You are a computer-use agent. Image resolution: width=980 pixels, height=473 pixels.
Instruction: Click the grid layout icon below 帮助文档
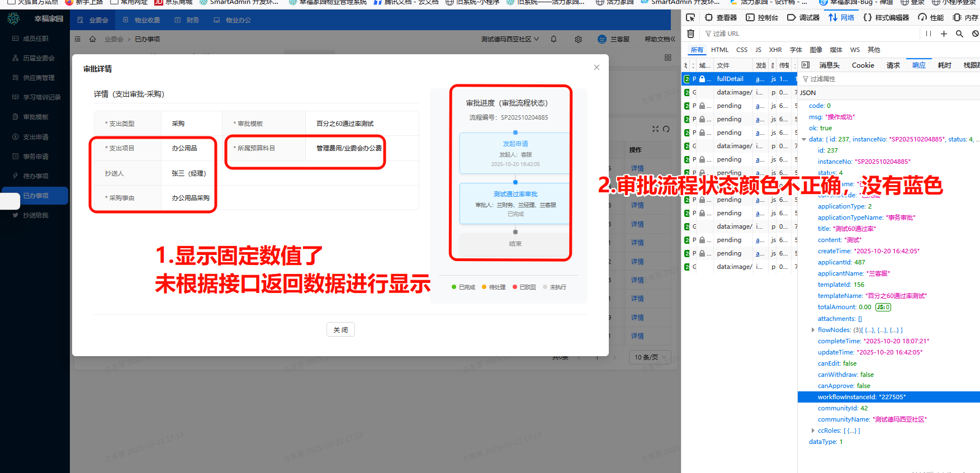[667, 58]
